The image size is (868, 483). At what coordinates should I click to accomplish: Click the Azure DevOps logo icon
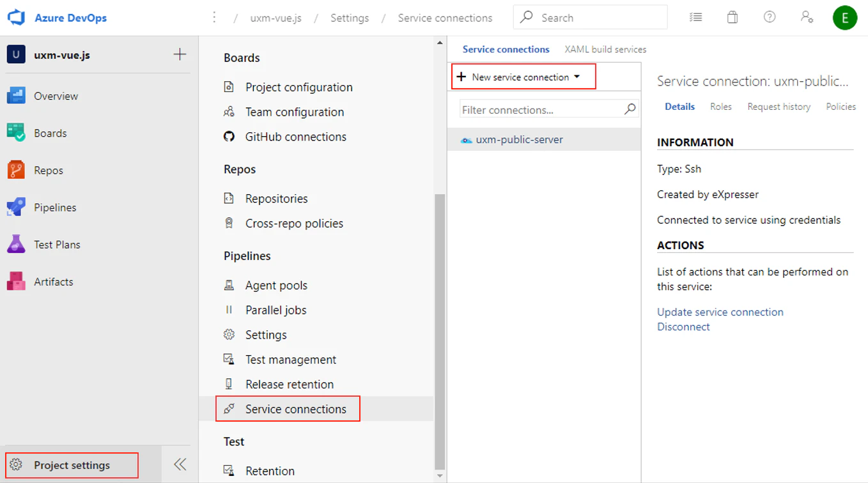pos(16,17)
